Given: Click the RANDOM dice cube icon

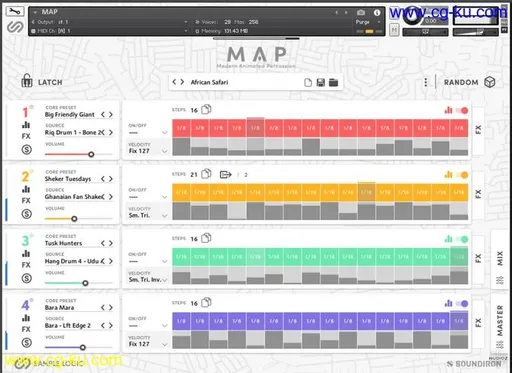Looking at the screenshot, I should pyautogui.click(x=490, y=82).
